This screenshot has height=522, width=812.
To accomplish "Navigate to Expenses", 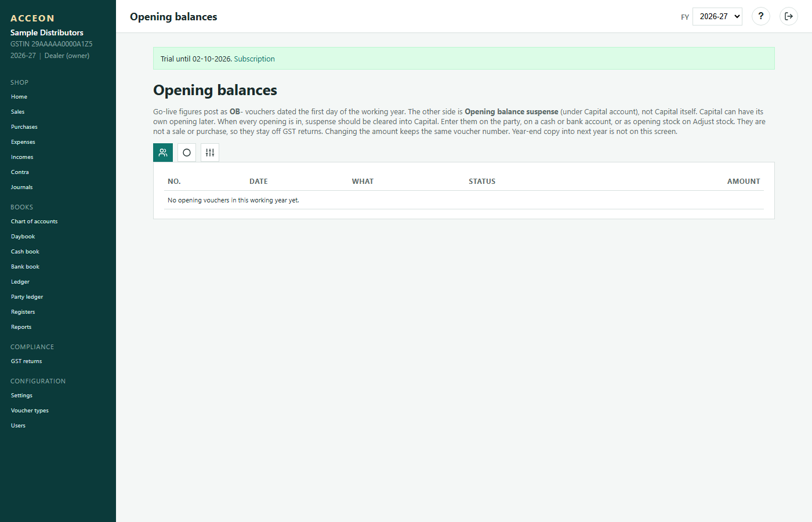I will pyautogui.click(x=23, y=142).
